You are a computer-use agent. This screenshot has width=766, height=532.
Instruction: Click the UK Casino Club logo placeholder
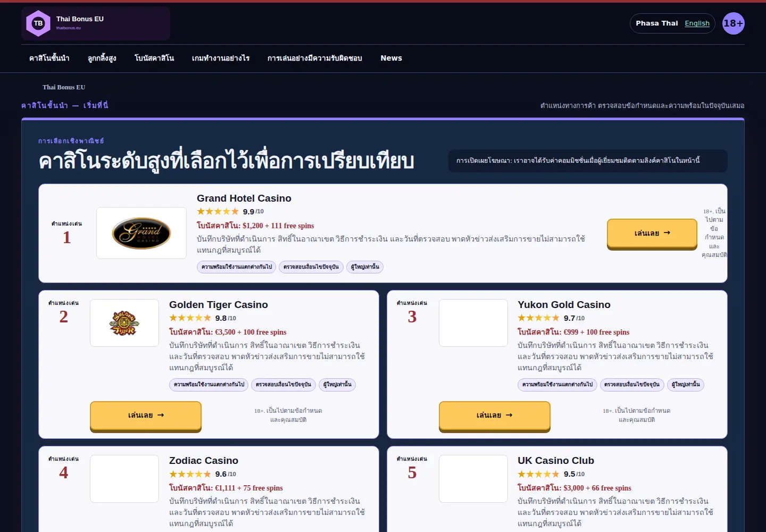click(473, 479)
